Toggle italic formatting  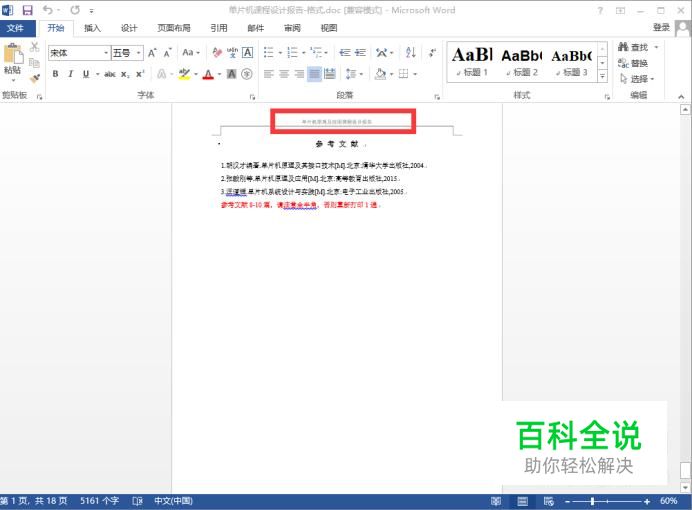tap(71, 74)
